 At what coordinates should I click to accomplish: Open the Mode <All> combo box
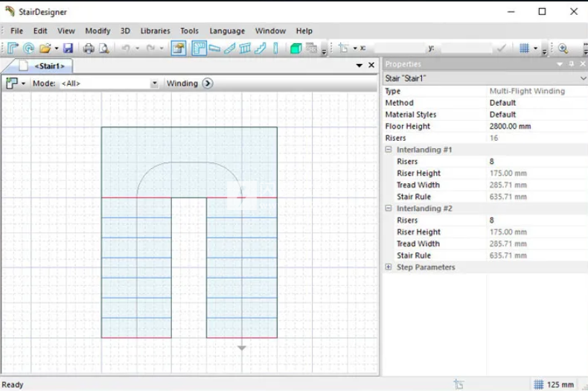coord(109,83)
